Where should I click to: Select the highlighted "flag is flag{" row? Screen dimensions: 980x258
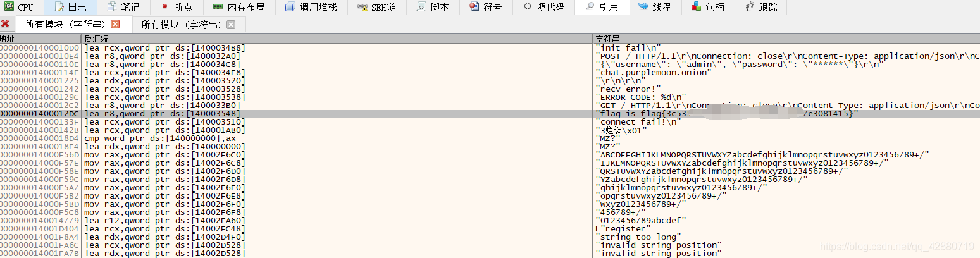(490, 113)
